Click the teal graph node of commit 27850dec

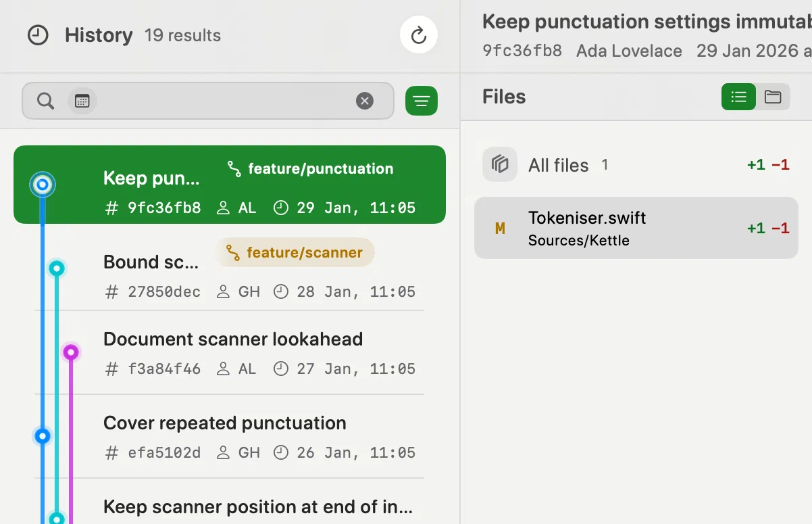[x=57, y=268]
